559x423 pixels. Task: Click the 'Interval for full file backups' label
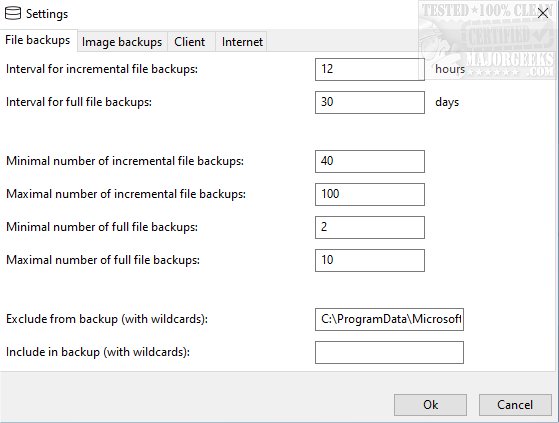pyautogui.click(x=79, y=102)
